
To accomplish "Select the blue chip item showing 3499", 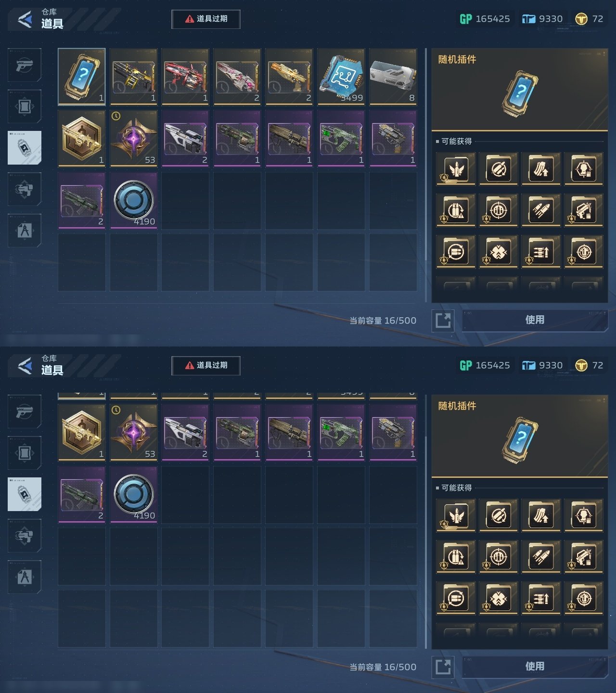I will click(341, 77).
